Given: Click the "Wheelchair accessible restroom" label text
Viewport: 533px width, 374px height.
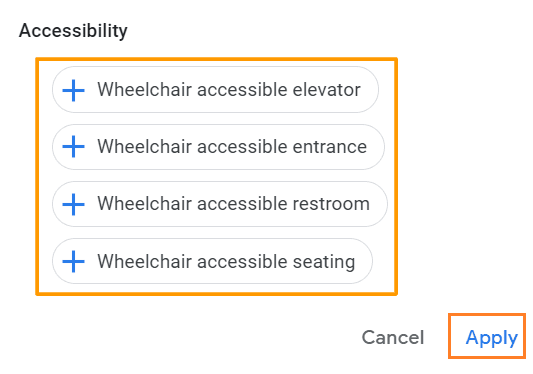Looking at the screenshot, I should [234, 204].
